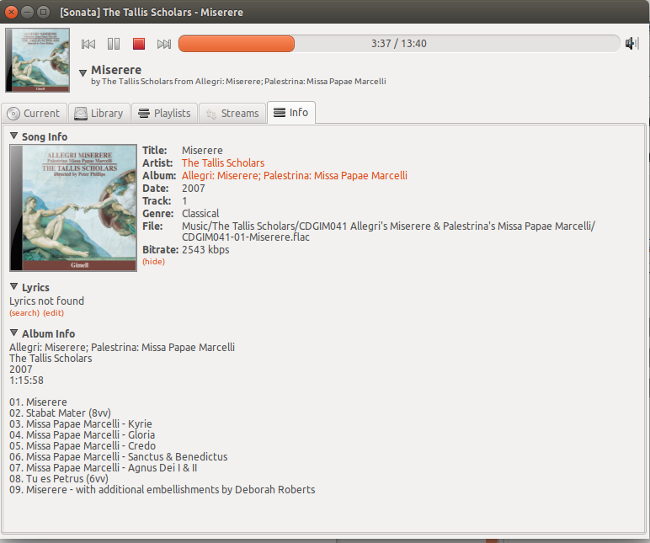Click the hide link under Bitrate
This screenshot has height=543, width=650.
(153, 262)
